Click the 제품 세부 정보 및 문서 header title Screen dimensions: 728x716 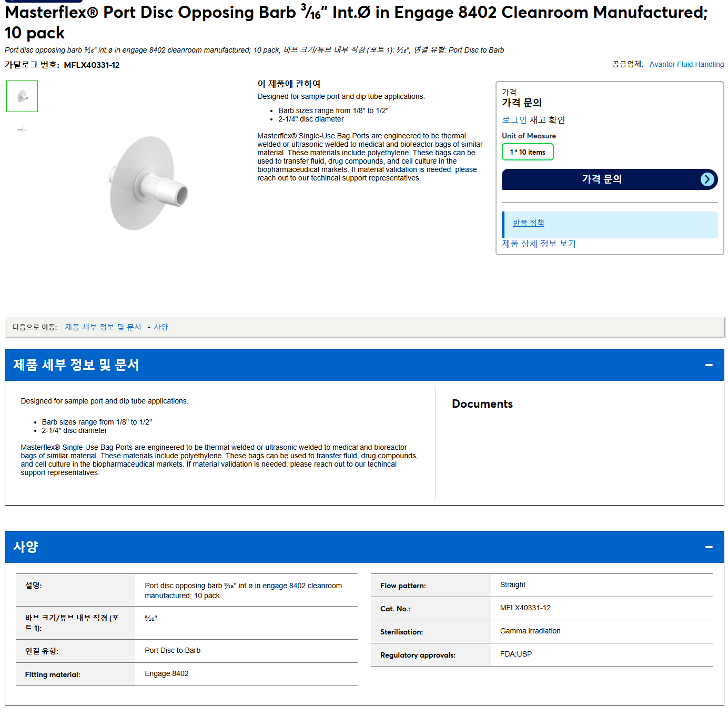click(76, 365)
